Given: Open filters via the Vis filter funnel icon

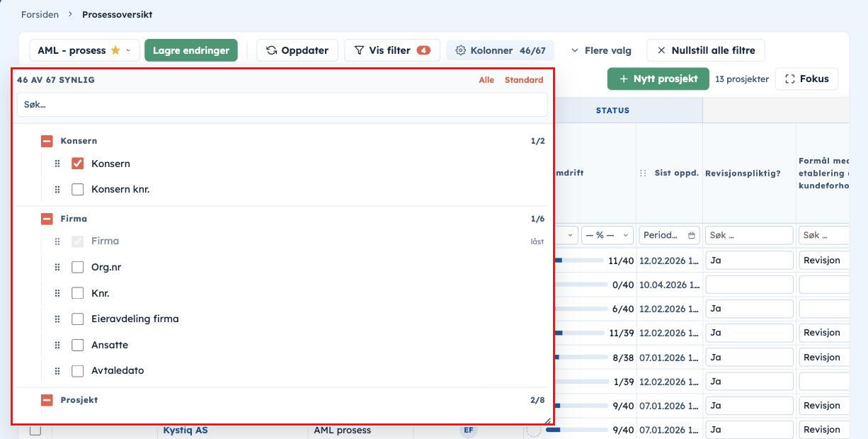Looking at the screenshot, I should point(359,50).
